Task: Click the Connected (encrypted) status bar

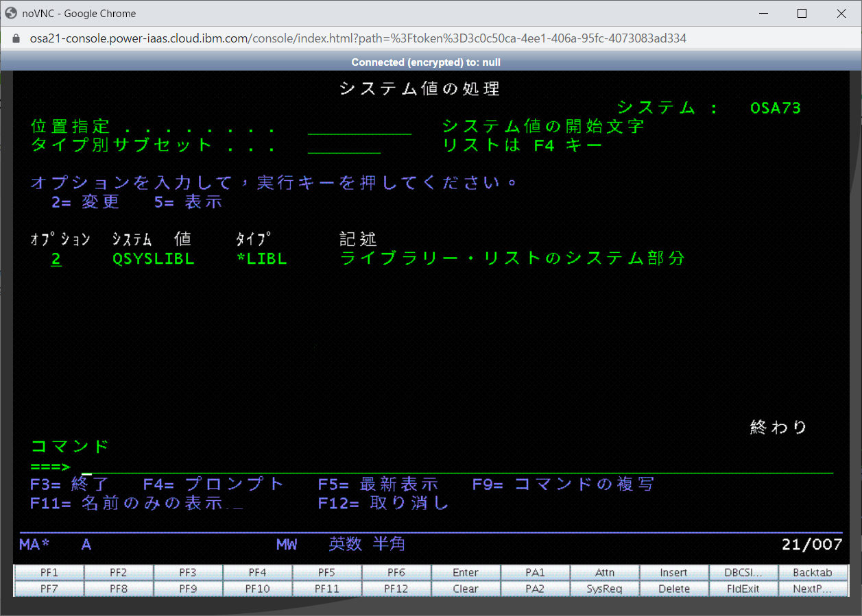Action: pos(426,62)
